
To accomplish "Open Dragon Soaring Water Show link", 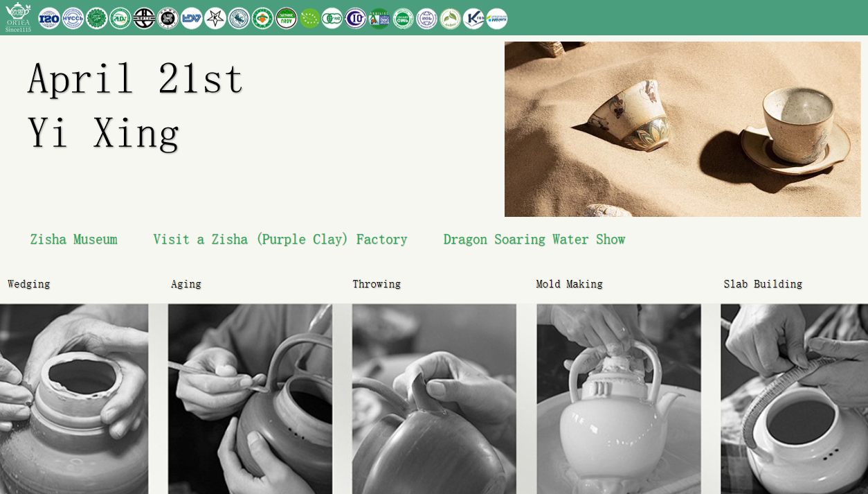I will (x=534, y=239).
